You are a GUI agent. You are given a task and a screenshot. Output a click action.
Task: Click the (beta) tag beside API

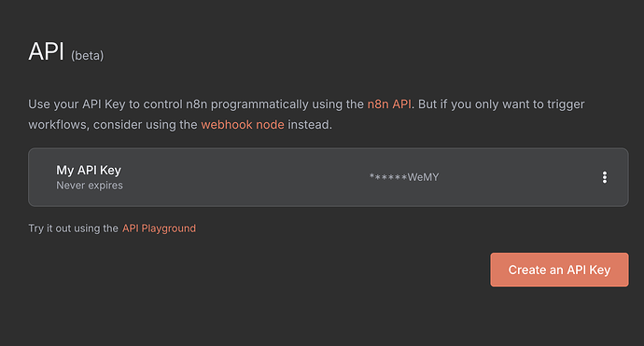coord(87,55)
